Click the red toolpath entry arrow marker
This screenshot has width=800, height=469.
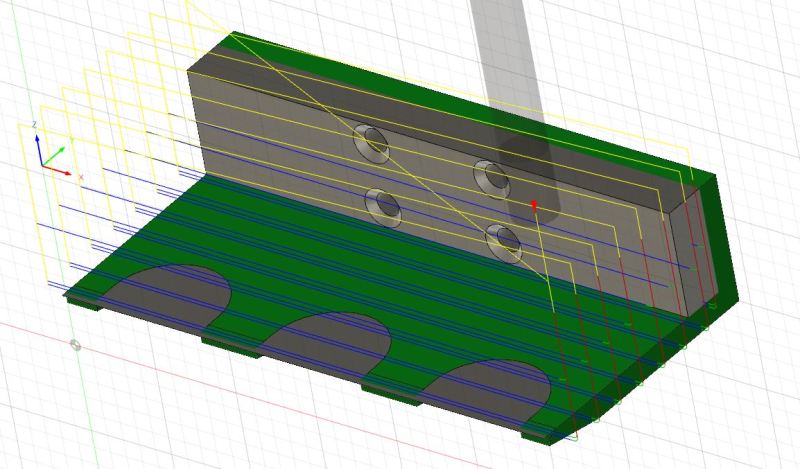coord(534,206)
